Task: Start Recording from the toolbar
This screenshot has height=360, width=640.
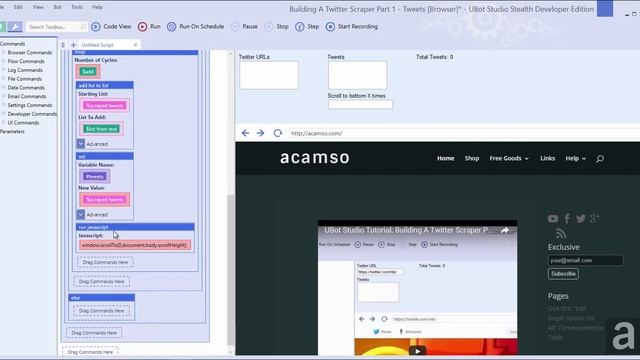Action: click(352, 27)
